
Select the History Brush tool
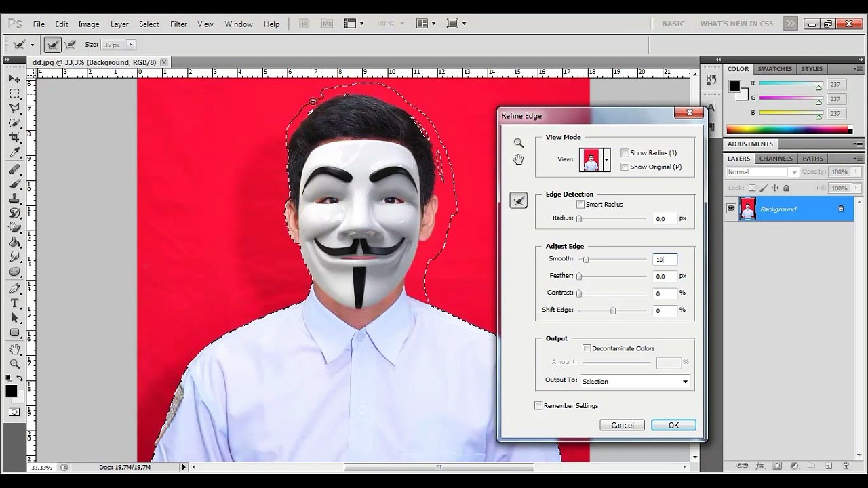(x=14, y=213)
